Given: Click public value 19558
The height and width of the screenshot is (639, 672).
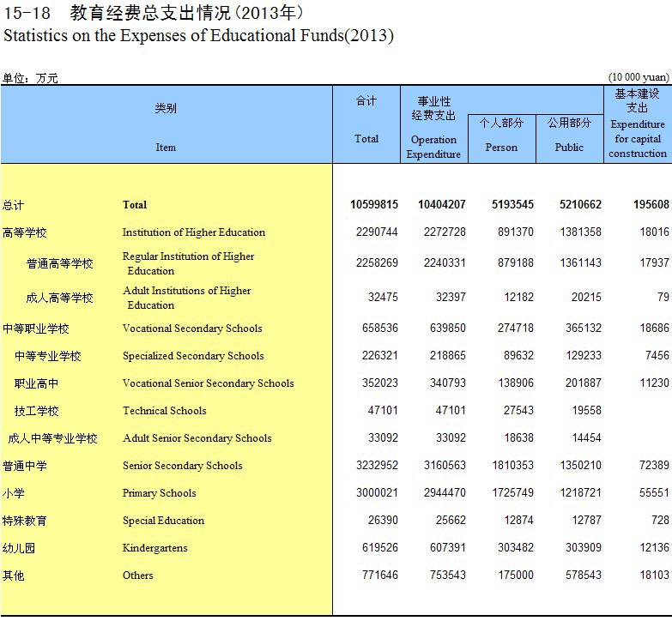Looking at the screenshot, I should point(587,410).
